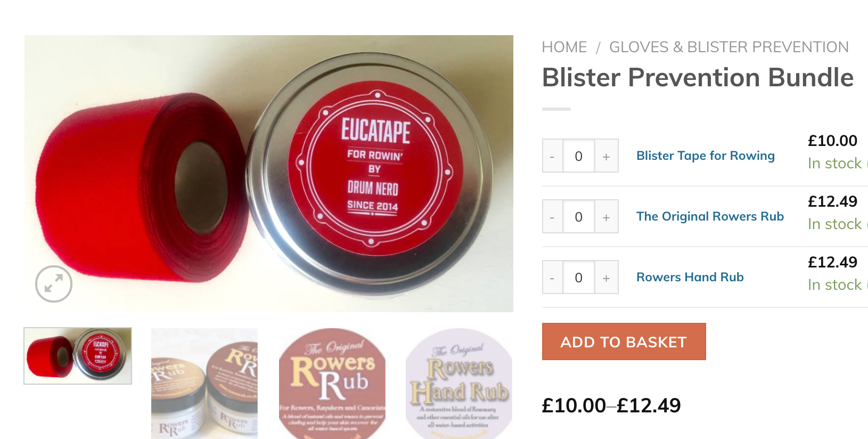Open the Blister Tape for Rowing link

(705, 156)
